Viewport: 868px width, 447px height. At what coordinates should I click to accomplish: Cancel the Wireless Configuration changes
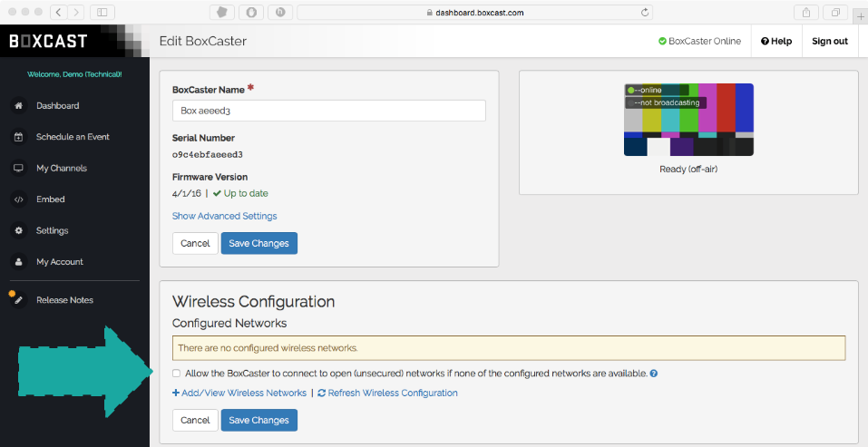[195, 420]
